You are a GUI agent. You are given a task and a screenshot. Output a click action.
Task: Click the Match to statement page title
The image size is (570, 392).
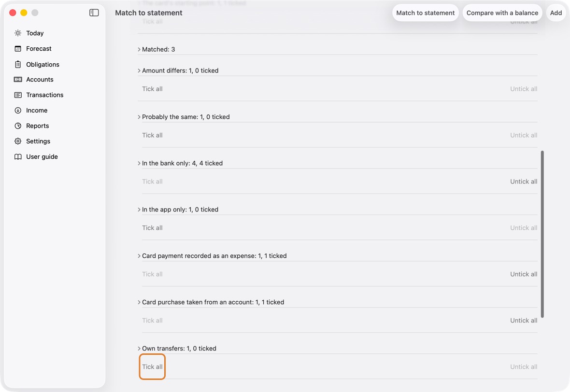pyautogui.click(x=149, y=13)
